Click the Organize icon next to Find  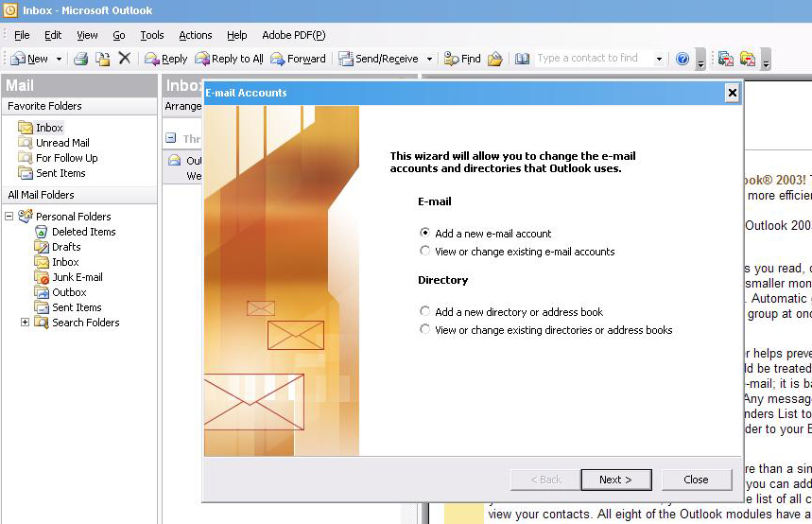point(495,59)
